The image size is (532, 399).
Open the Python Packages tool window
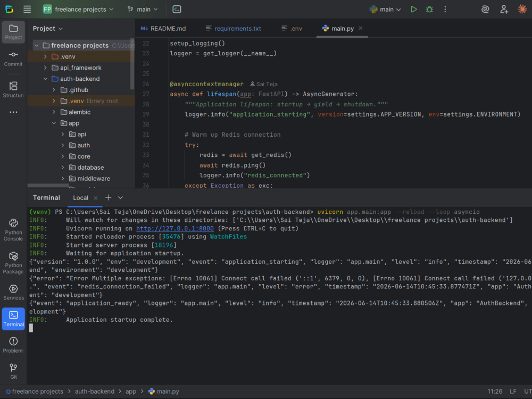coord(13,263)
